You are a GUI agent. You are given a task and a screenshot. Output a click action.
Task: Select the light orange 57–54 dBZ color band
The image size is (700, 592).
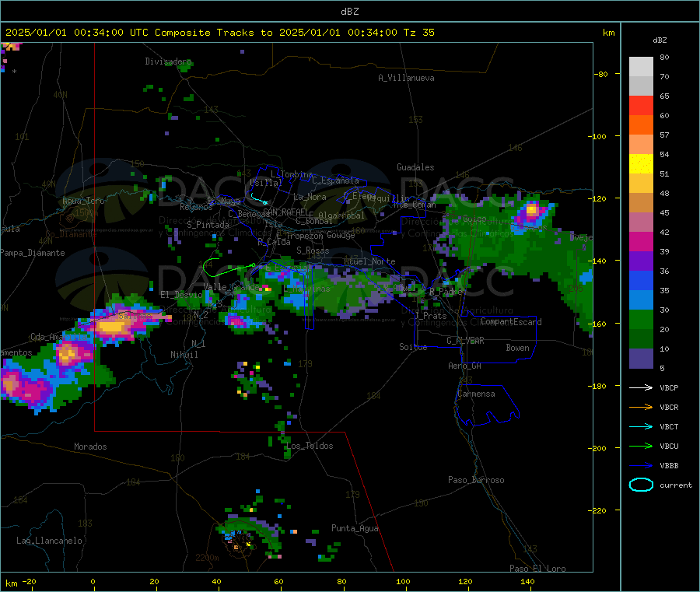[x=641, y=144]
